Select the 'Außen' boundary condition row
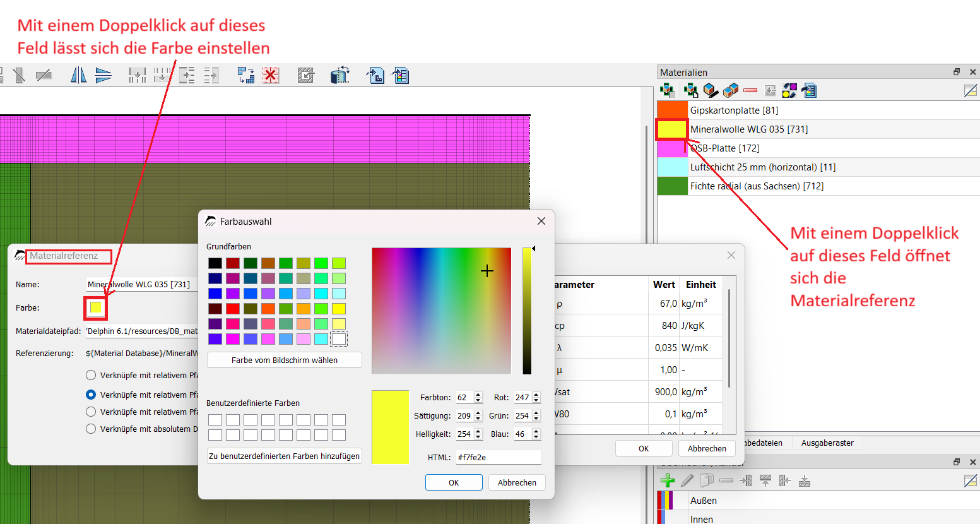 coord(818,501)
